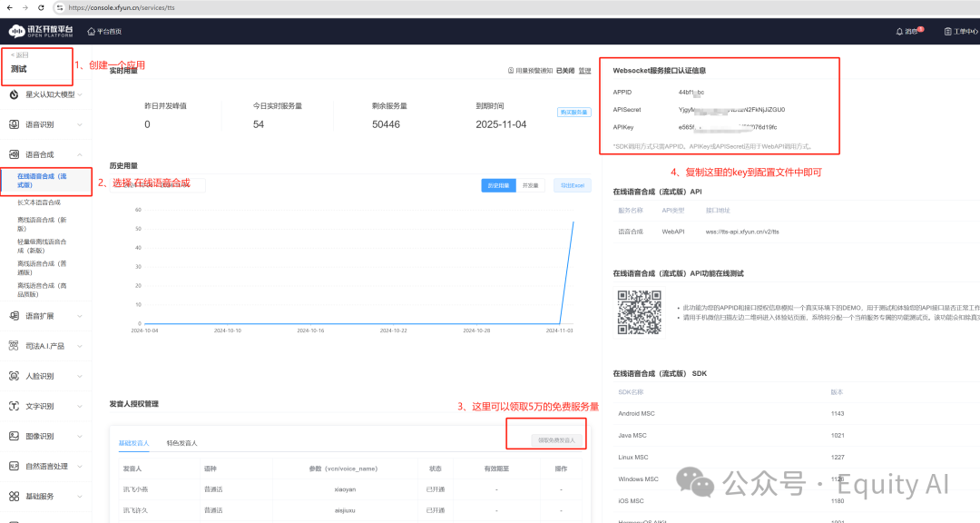Click the 语音扩展 sidebar icon
980x523 pixels.
(14, 316)
